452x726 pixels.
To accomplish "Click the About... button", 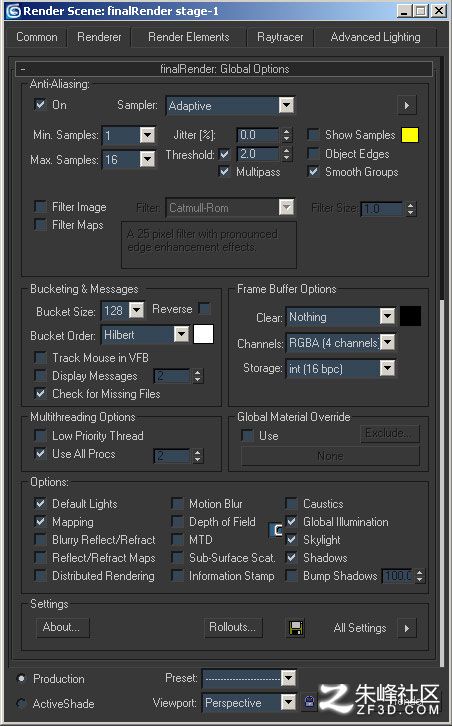I will point(62,627).
